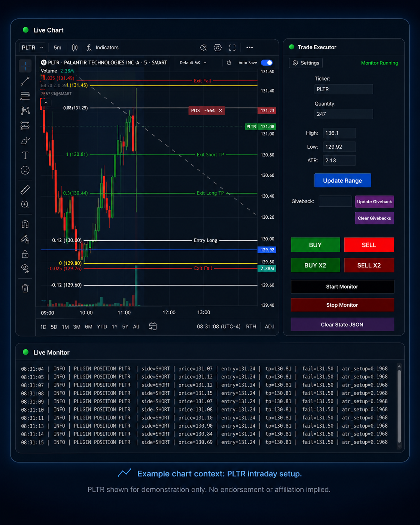The width and height of the screenshot is (420, 525).
Task: Collapse the indicator legend chevron
Action: coord(46,103)
